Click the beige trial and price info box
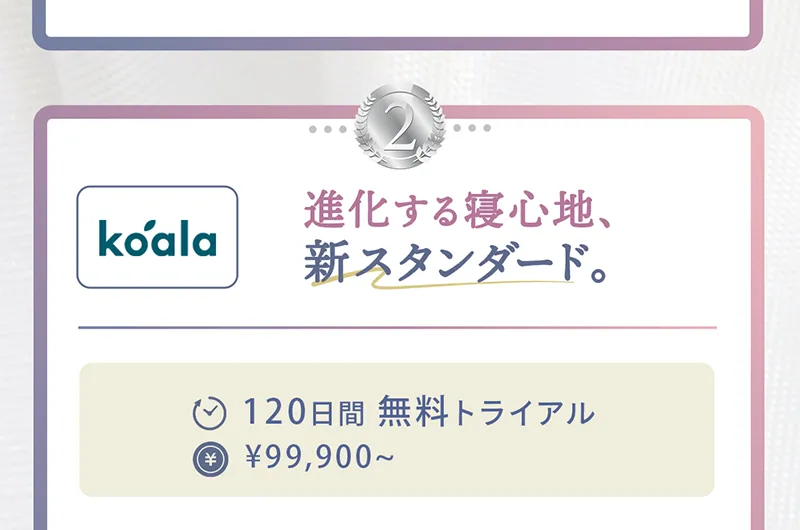 pos(396,430)
